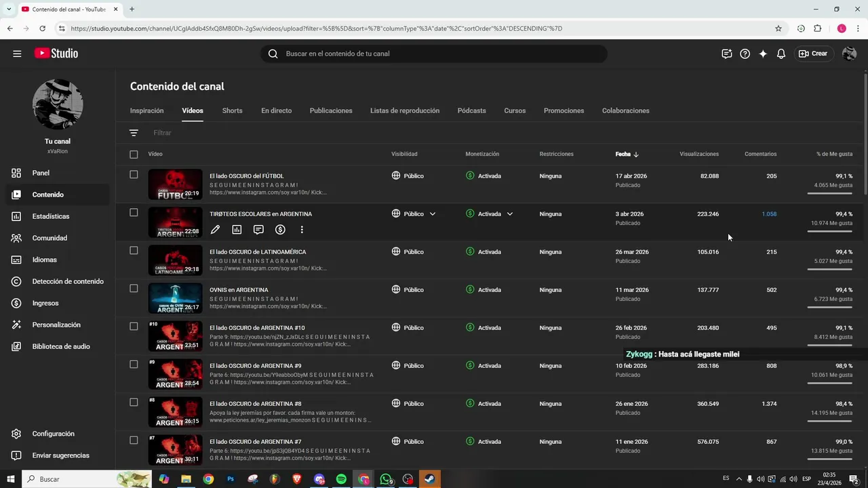The image size is (868, 488).
Task: Check the El lado OSCURO de ARGENTINA #10 row
Action: click(x=134, y=327)
